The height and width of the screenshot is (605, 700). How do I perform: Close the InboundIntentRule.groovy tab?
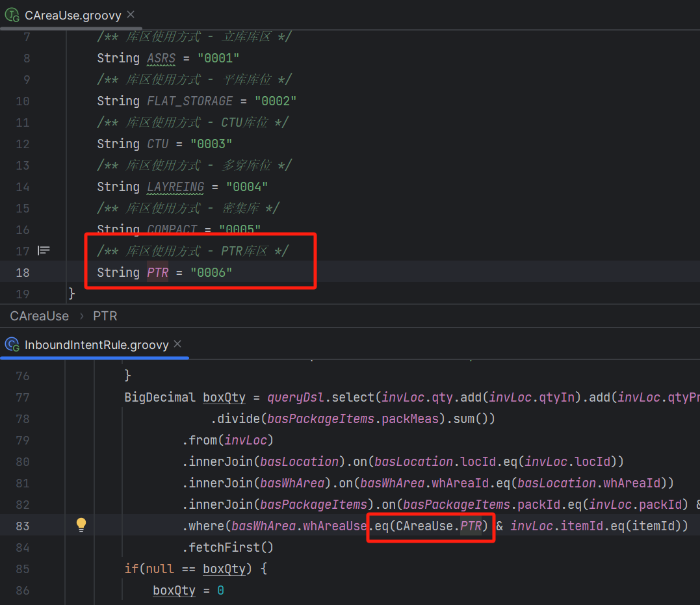tap(177, 344)
